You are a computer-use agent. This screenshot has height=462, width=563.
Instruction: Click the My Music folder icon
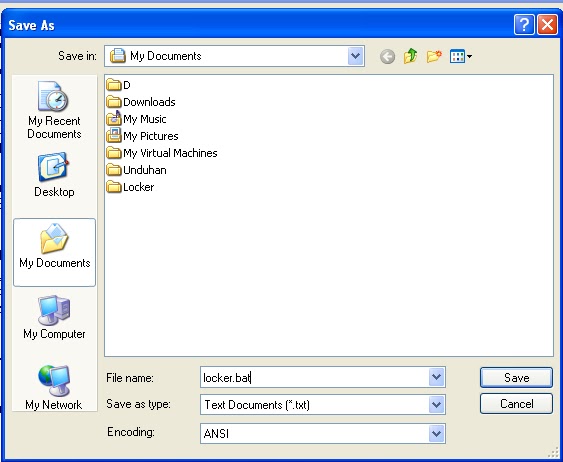coord(114,119)
